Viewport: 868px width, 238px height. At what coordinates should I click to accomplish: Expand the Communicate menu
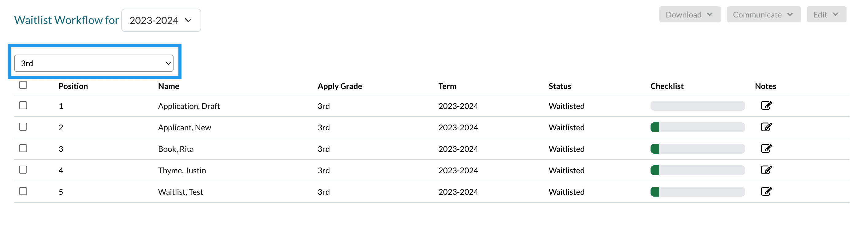[x=763, y=15]
